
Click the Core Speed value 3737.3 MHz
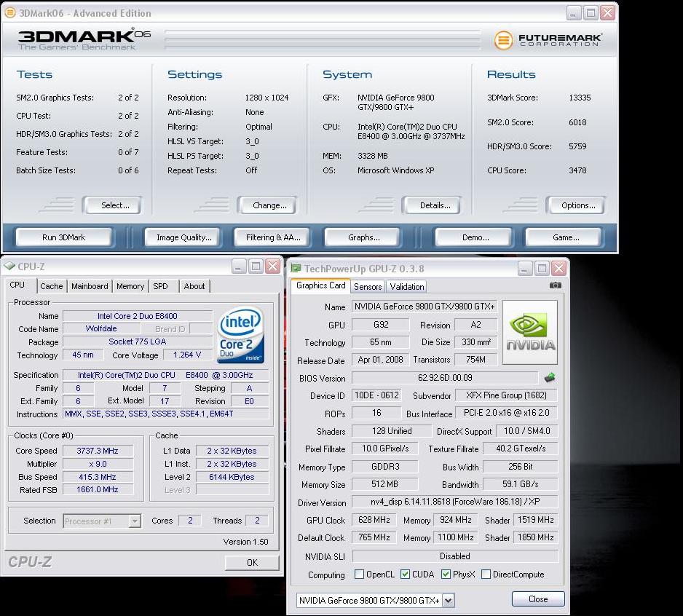[x=98, y=451]
